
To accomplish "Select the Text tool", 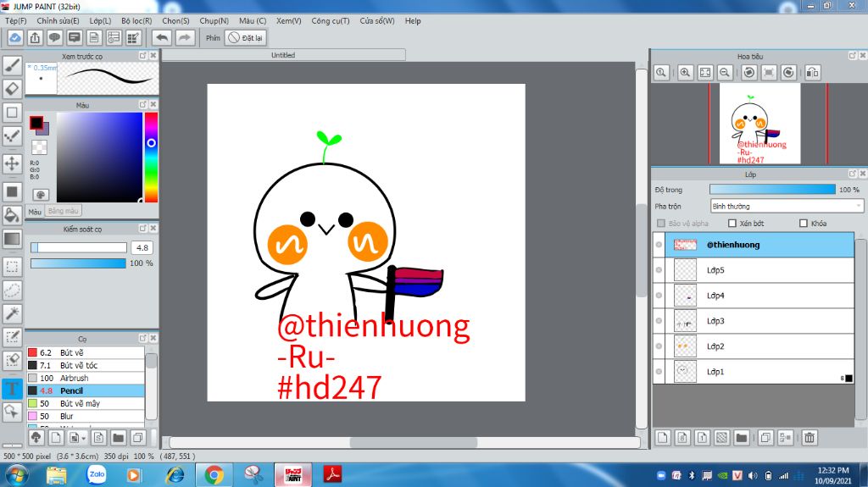I will (12, 389).
